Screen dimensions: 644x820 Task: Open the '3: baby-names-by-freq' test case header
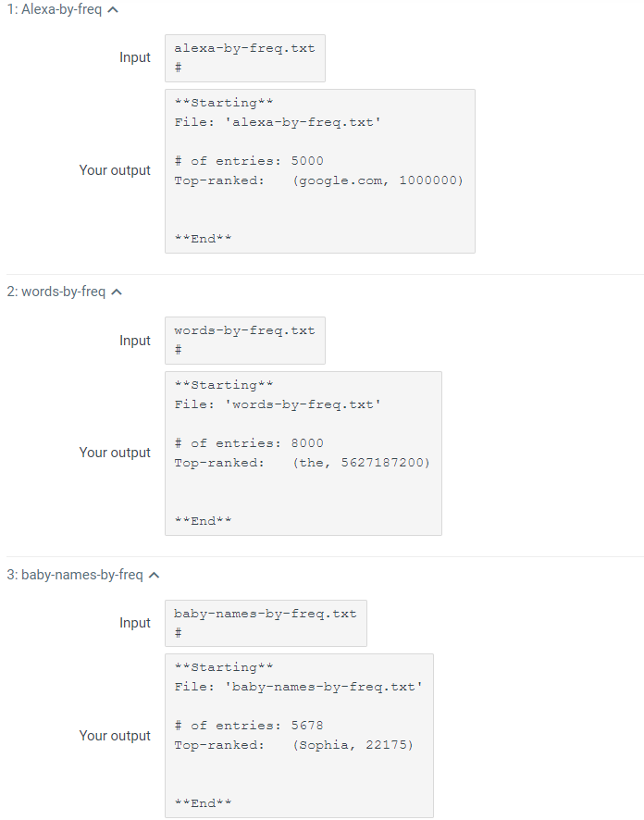coord(77,574)
